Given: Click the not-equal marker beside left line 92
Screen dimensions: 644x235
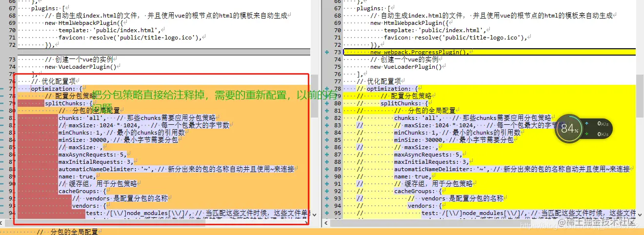Looking at the screenshot, I should coord(2,198).
